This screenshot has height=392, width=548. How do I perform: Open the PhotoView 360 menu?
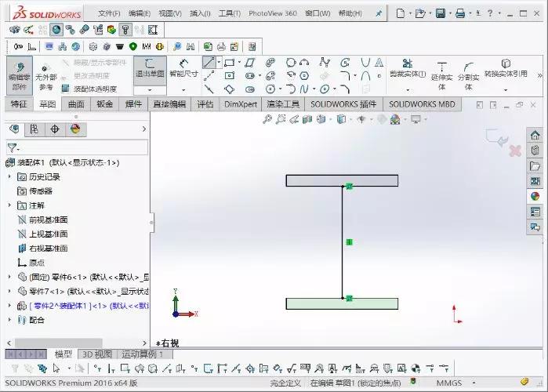[273, 13]
